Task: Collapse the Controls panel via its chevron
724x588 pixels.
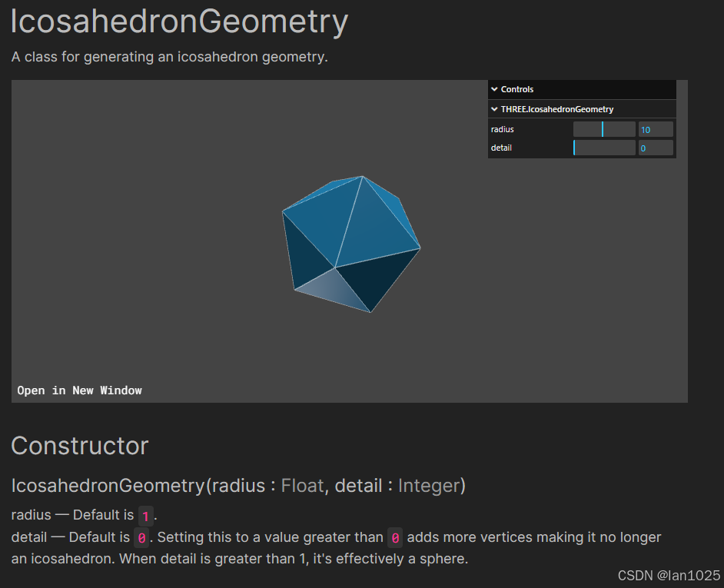Action: pos(494,89)
